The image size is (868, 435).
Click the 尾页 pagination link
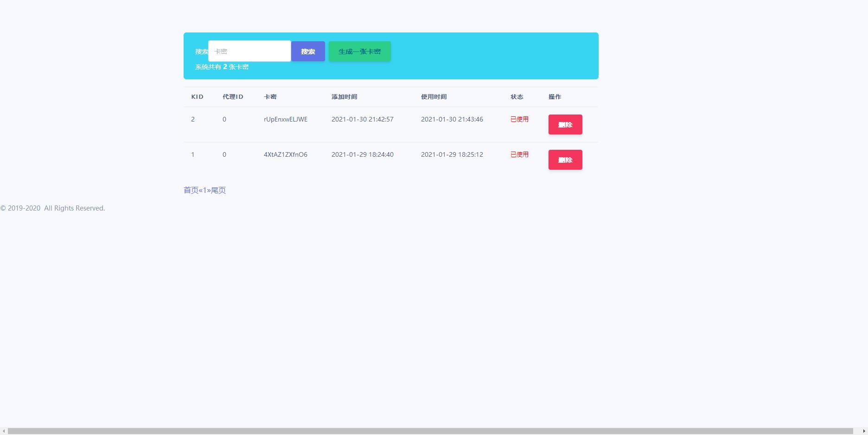[218, 190]
